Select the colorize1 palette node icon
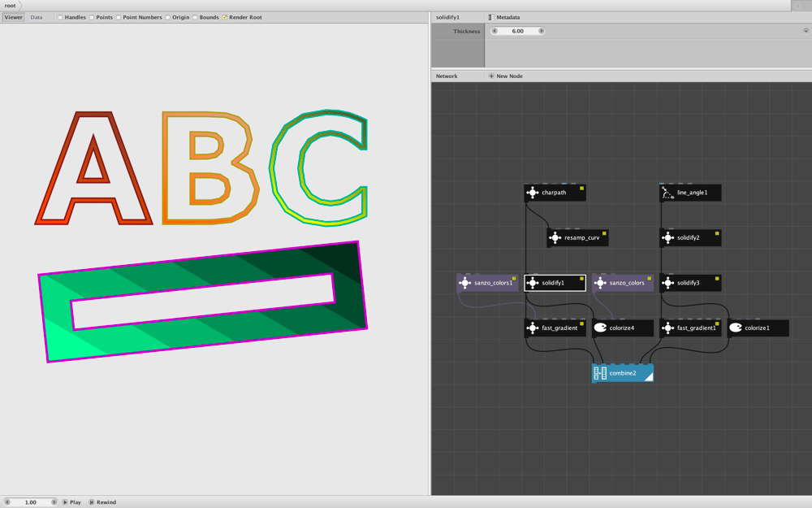Screen dimensions: 812x508 click(x=736, y=328)
